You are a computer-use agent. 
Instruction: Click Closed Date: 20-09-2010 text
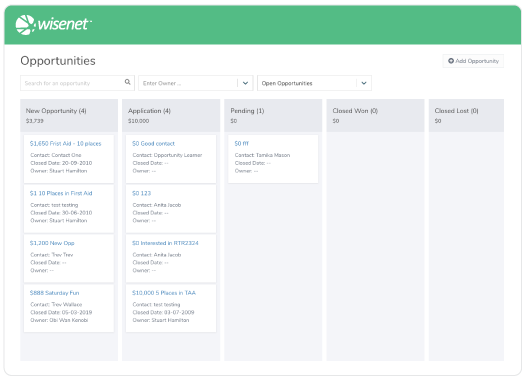[61, 163]
